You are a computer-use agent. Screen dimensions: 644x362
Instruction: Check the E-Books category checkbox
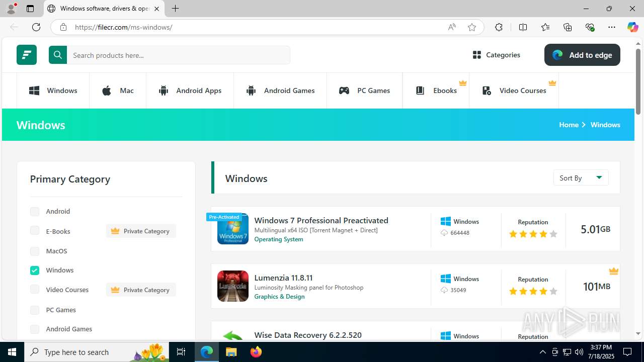pyautogui.click(x=35, y=231)
